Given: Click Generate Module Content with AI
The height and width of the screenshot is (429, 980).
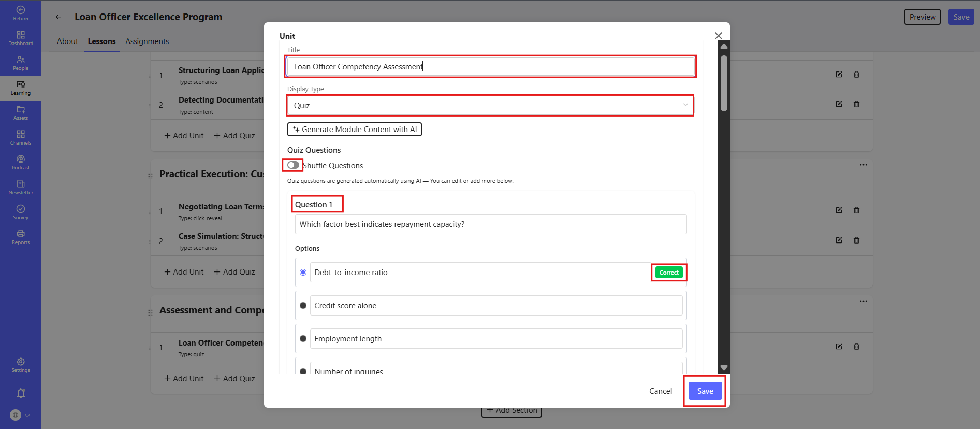Looking at the screenshot, I should (355, 130).
